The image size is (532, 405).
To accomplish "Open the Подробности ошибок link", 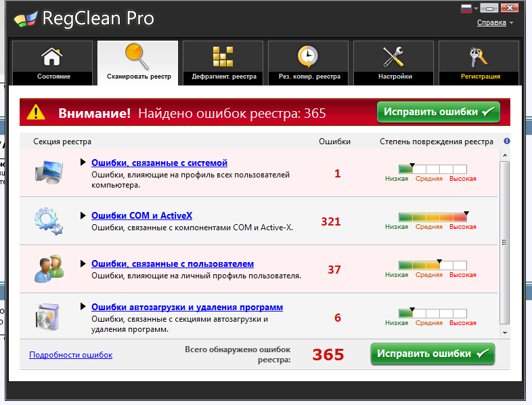I will click(70, 355).
